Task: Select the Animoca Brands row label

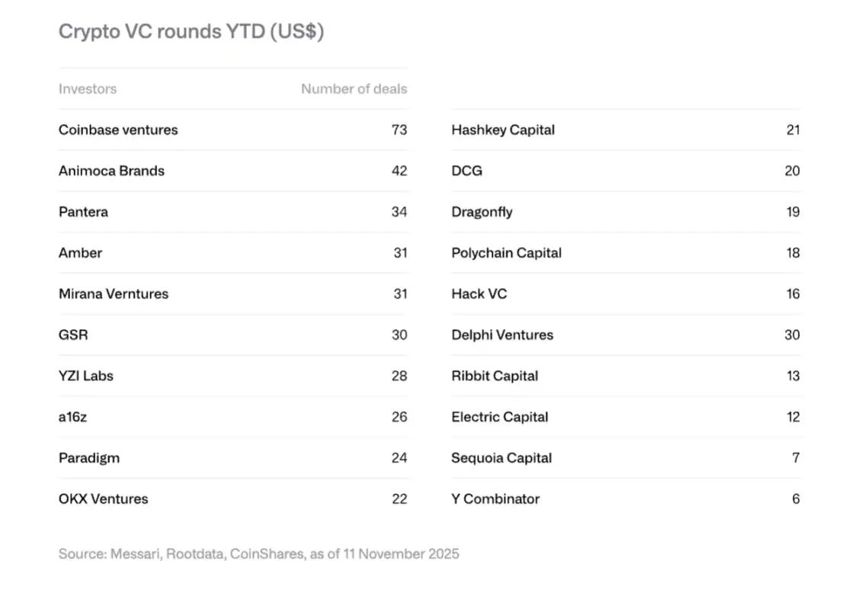Action: click(x=111, y=171)
